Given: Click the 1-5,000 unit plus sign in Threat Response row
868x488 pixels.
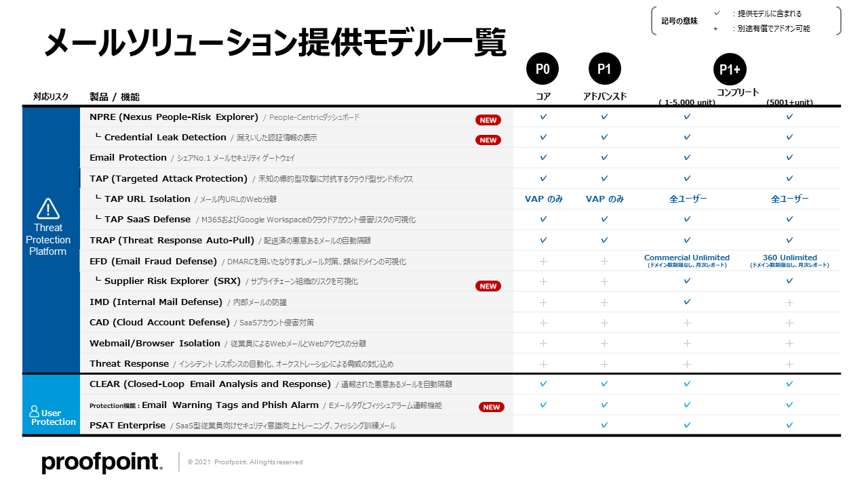Looking at the screenshot, I should pos(687,364).
